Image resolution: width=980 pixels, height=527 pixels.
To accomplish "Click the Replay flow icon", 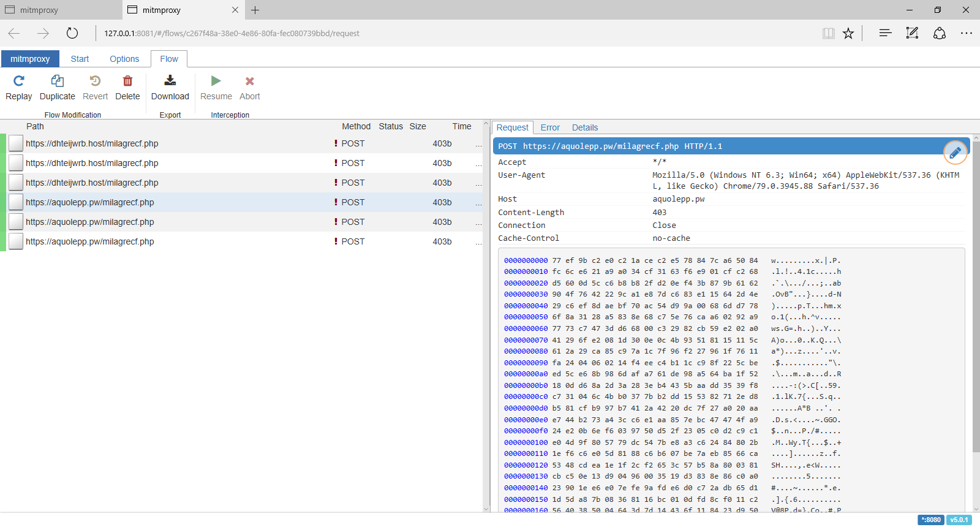I will (x=19, y=81).
